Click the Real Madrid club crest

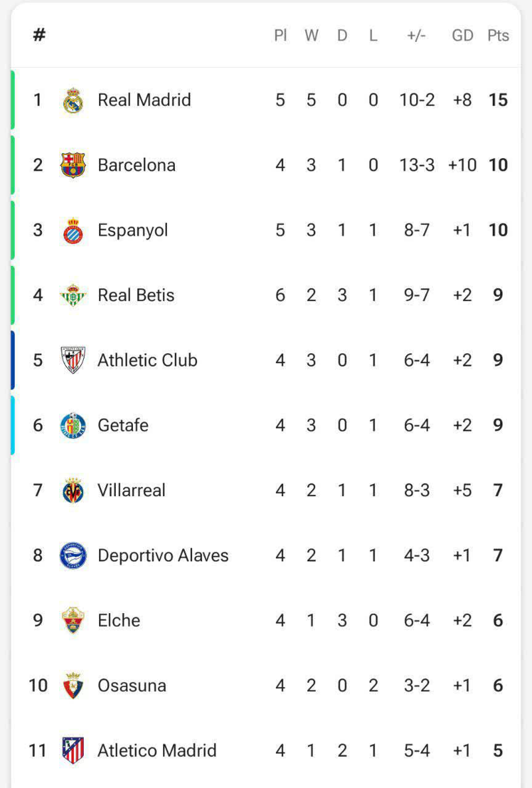pyautogui.click(x=72, y=100)
